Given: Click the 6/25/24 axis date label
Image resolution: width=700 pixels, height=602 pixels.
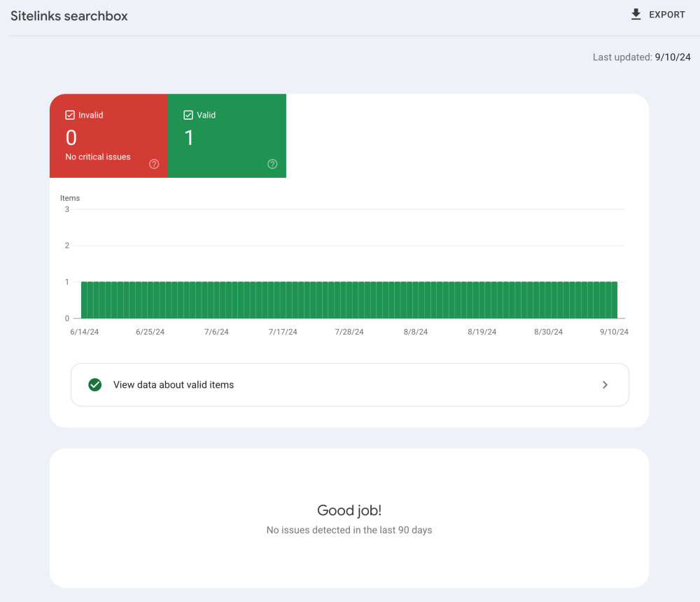Looking at the screenshot, I should [150, 332].
